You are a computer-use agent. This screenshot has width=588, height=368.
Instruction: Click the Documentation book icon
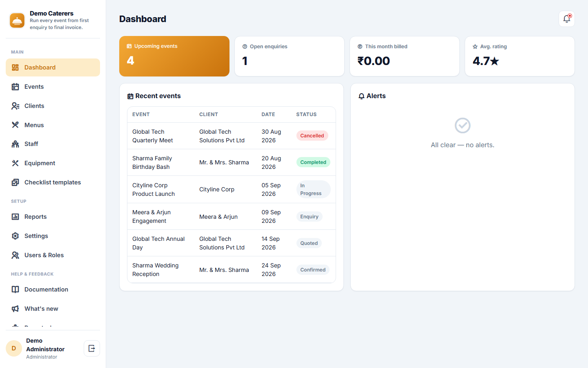pyautogui.click(x=15, y=289)
